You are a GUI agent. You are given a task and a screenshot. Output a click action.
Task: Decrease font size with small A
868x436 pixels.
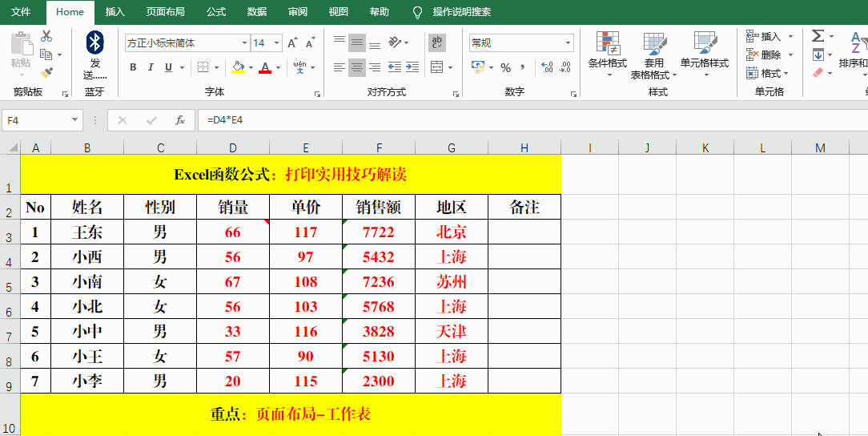(310, 42)
